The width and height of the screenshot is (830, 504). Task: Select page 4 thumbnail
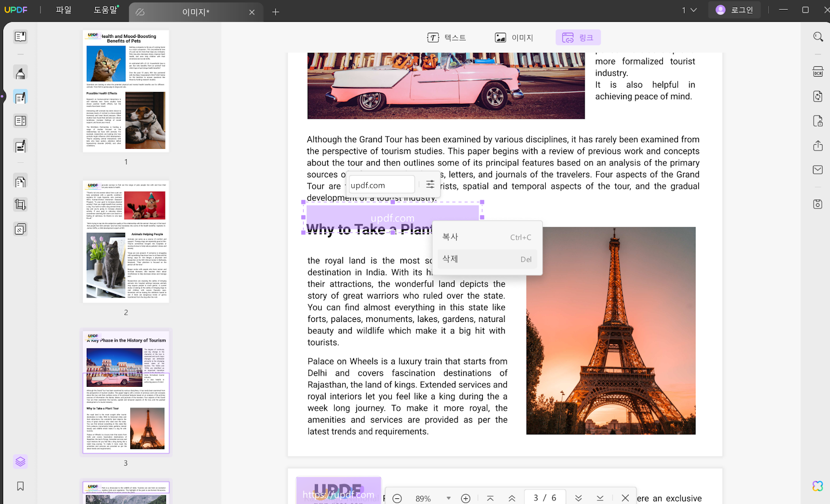[x=126, y=493]
